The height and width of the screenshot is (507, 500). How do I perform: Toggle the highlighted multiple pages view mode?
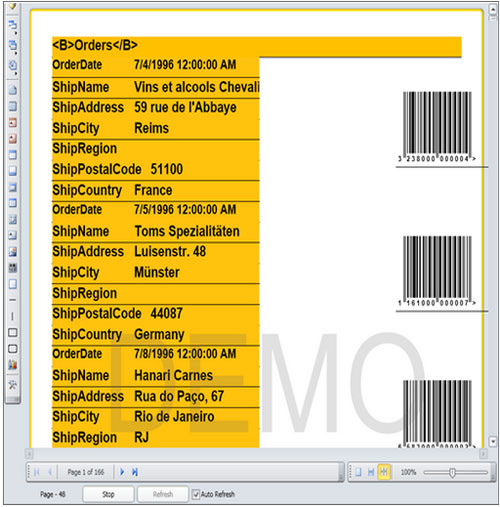[x=384, y=472]
